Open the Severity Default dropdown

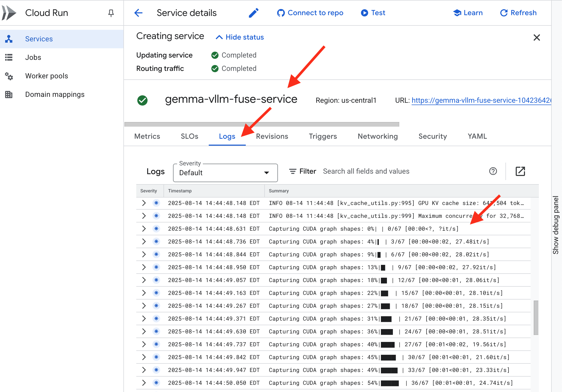225,173
